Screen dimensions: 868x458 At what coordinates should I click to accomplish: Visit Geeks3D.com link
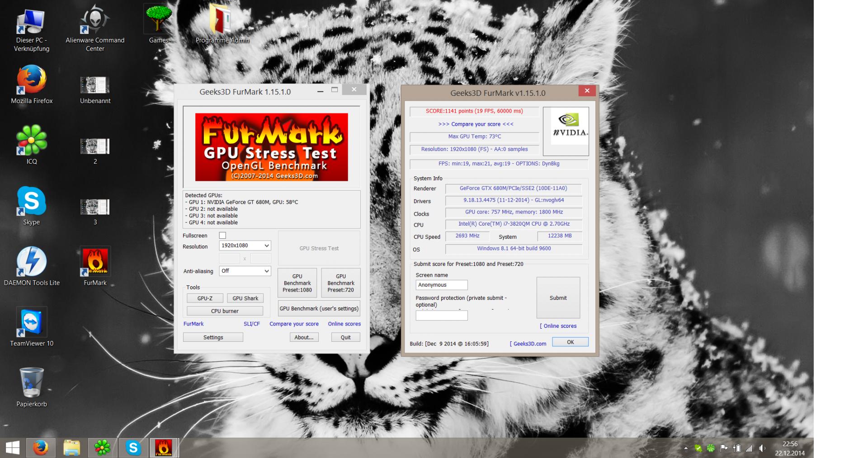click(x=528, y=344)
